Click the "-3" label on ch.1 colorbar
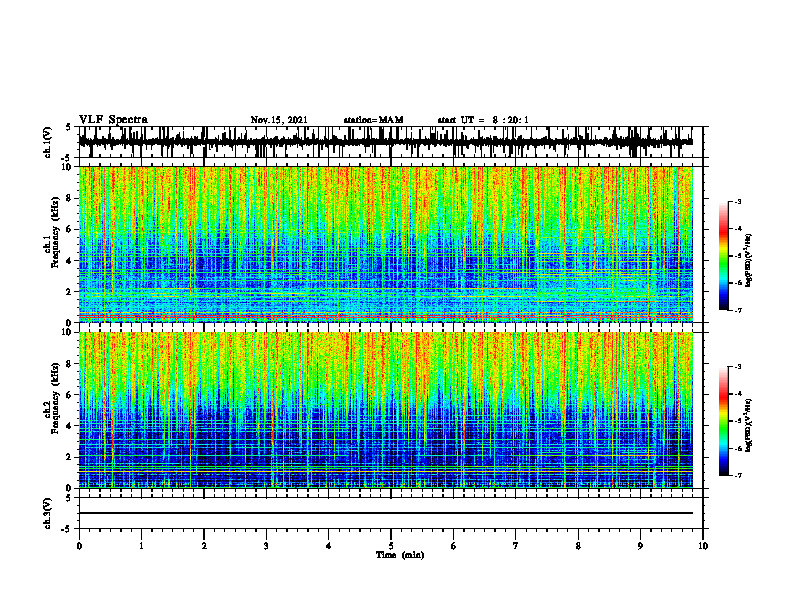This screenshot has width=792, height=612. pyautogui.click(x=738, y=201)
